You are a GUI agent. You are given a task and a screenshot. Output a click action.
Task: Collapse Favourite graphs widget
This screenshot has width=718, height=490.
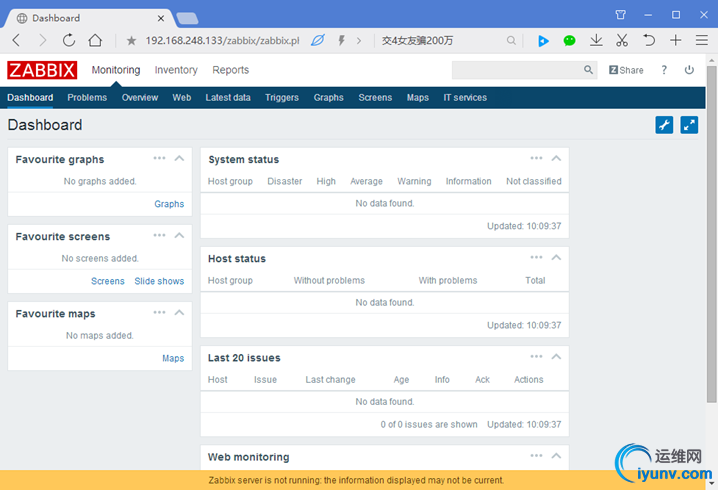180,158
